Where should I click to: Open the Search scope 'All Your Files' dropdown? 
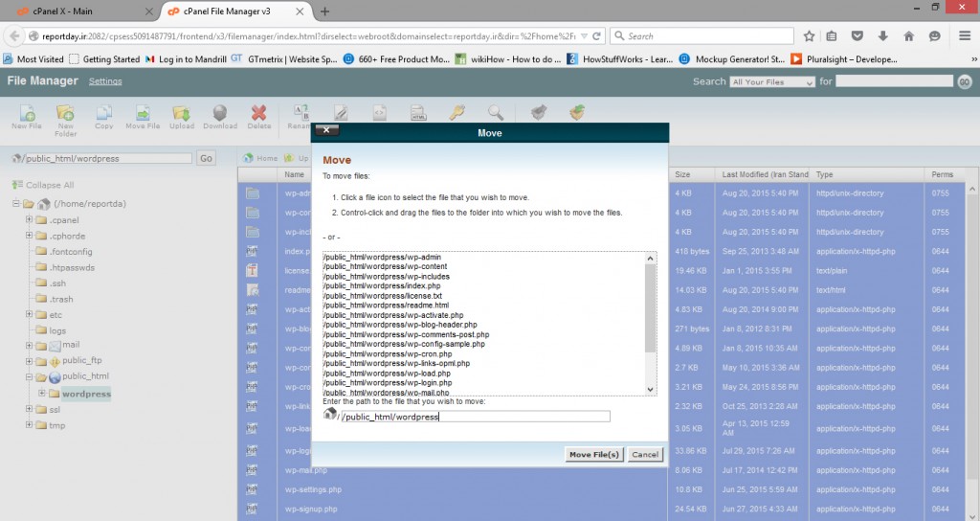coord(771,82)
